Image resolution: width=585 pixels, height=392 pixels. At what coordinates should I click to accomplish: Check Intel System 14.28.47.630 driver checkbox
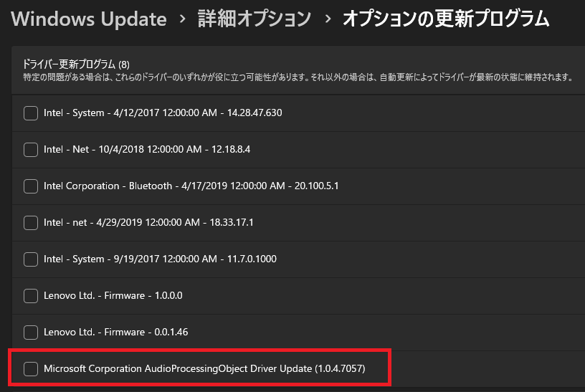31,113
